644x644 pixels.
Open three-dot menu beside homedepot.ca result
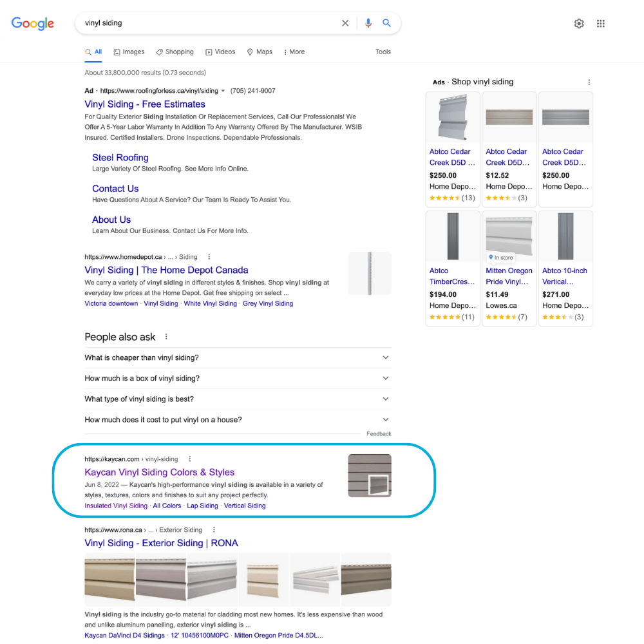tap(209, 257)
